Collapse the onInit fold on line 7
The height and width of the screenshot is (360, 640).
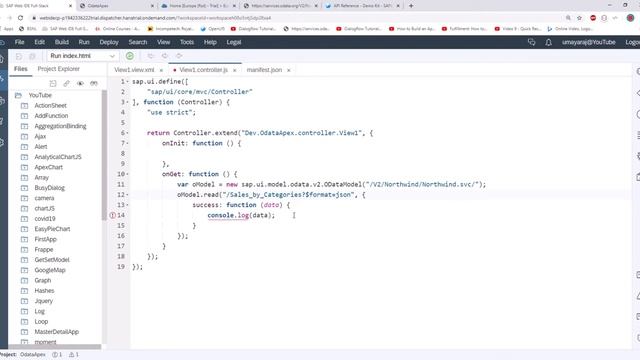coord(127,143)
